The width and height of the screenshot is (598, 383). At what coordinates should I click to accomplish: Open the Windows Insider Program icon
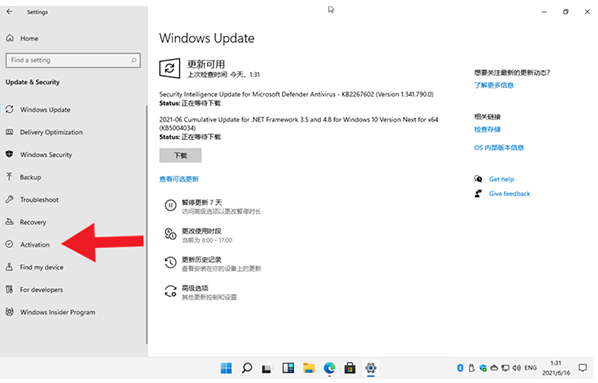click(x=10, y=312)
